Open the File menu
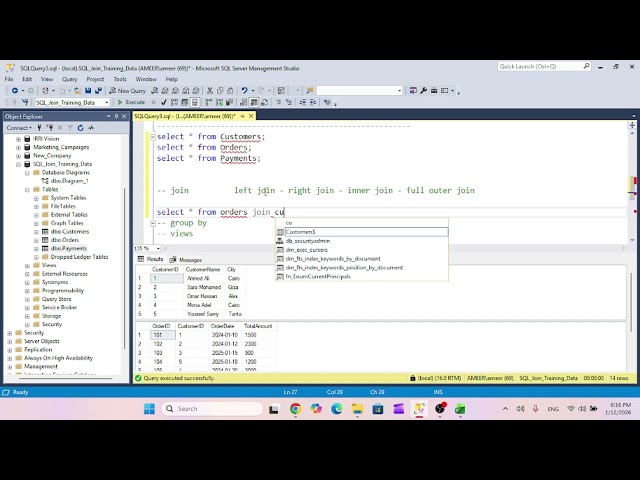640x480 pixels. pyautogui.click(x=9, y=79)
